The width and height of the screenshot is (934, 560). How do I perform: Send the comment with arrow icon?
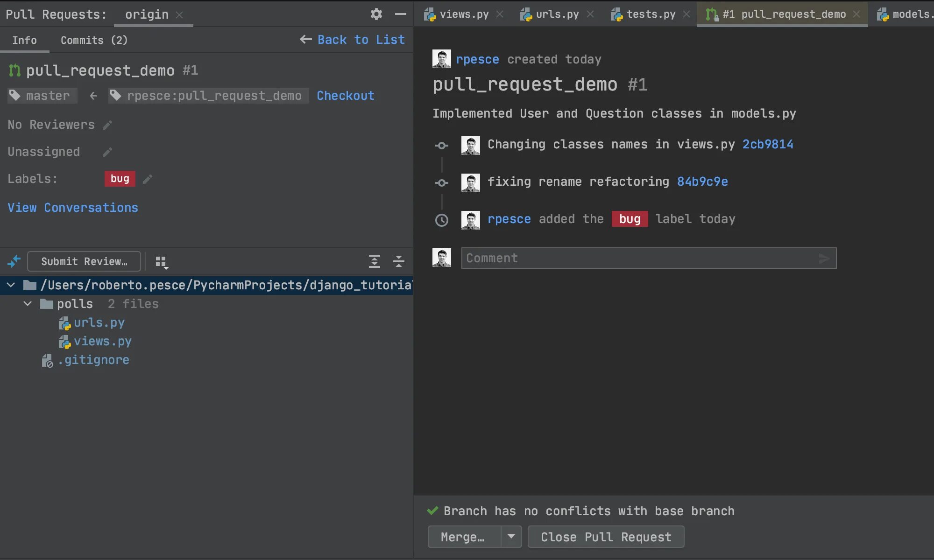[x=824, y=258]
